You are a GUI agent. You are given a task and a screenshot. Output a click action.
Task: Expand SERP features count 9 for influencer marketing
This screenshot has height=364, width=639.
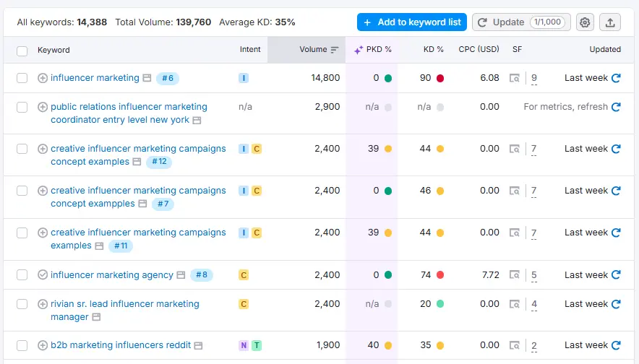click(534, 78)
